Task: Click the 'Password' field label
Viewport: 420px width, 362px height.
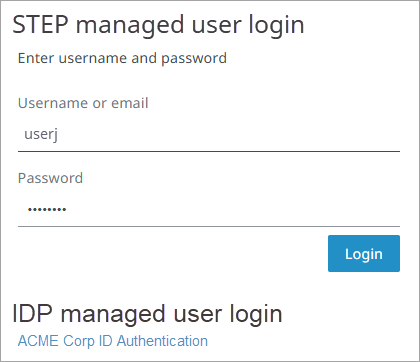Action: pyautogui.click(x=50, y=178)
